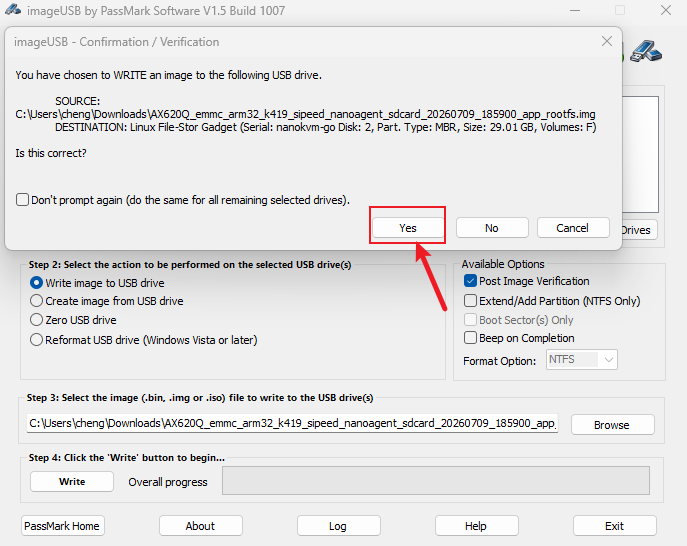Exit imageUSB
This screenshot has height=546, width=687.
point(614,526)
